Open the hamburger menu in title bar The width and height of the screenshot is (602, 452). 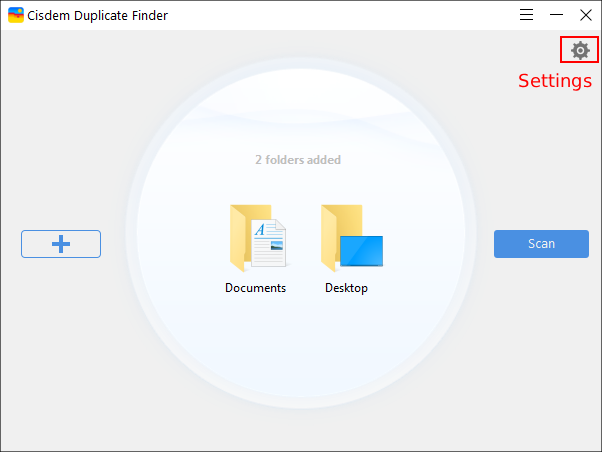526,15
